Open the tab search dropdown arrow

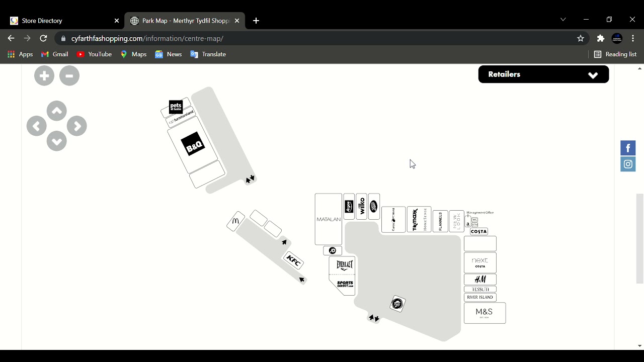[563, 20]
